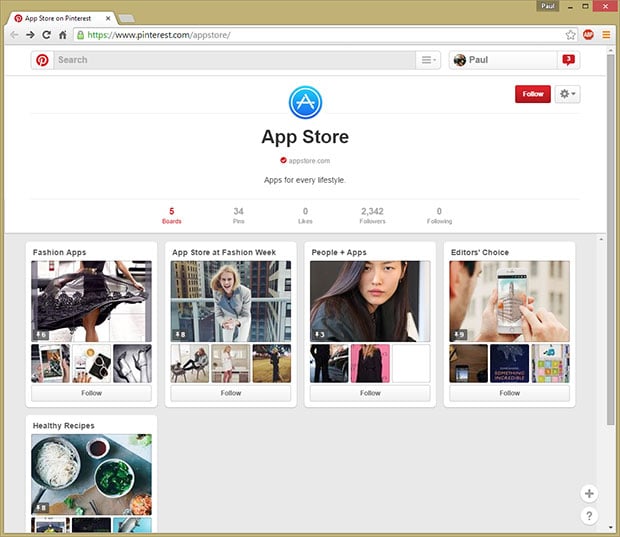Open Fashion Apps board cover image

pos(91,301)
